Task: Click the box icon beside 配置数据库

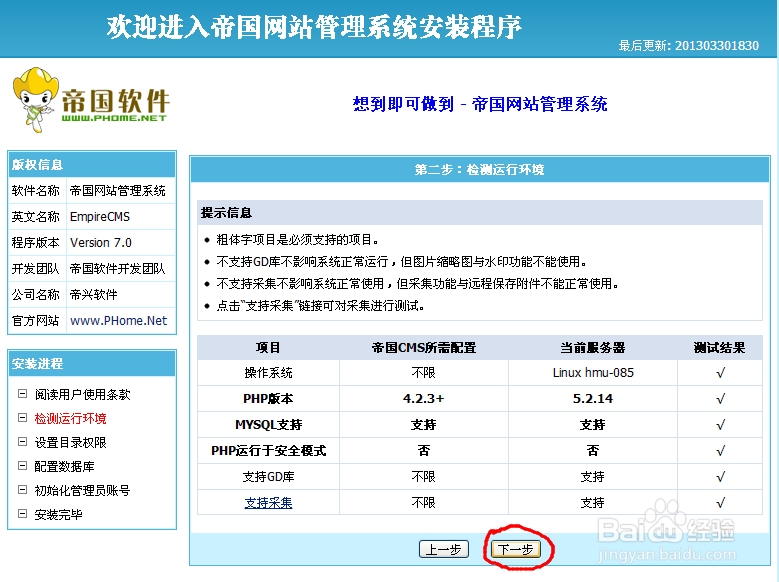Action: [22, 466]
